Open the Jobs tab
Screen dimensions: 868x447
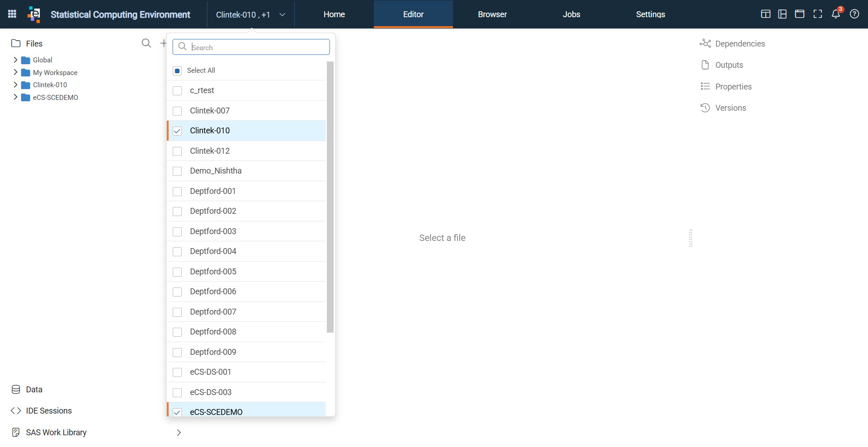click(571, 14)
